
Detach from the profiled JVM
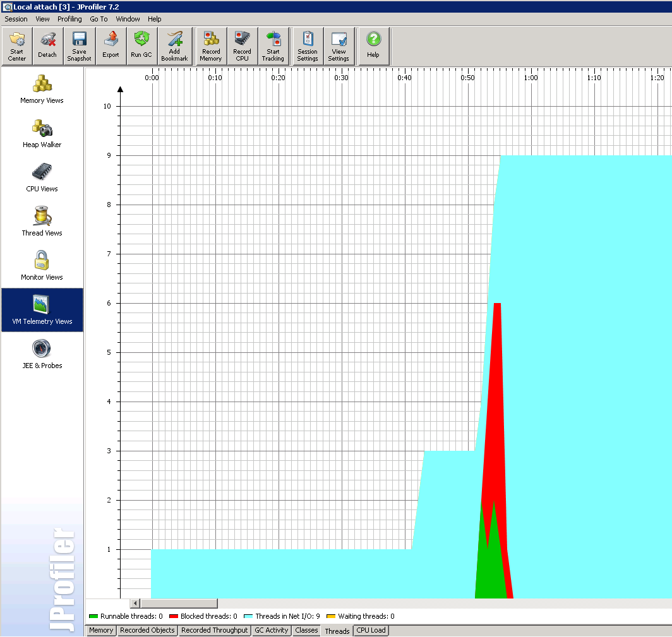coord(47,46)
